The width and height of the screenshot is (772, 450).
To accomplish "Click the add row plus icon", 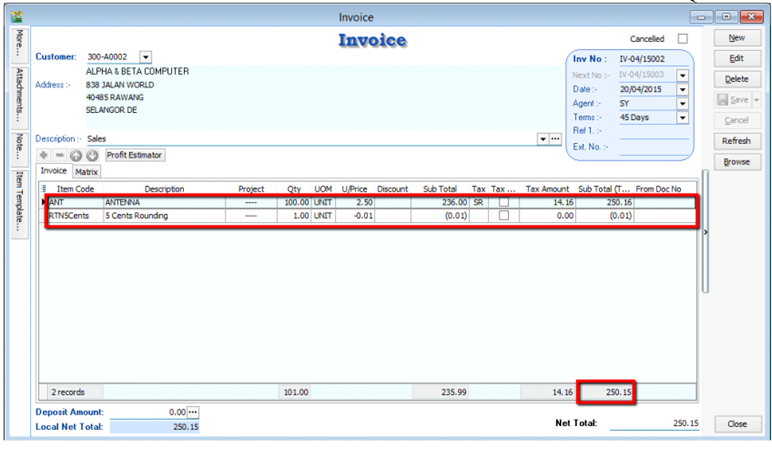I will (44, 155).
